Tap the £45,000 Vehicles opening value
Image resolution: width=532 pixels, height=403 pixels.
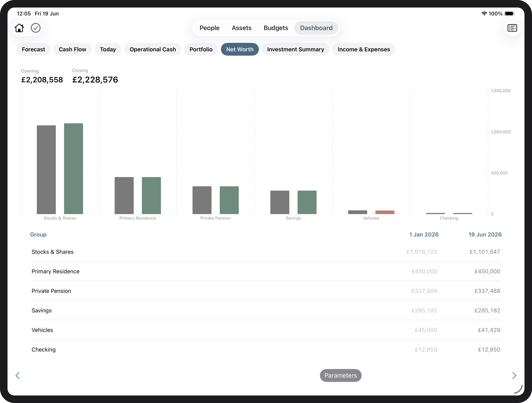point(426,330)
